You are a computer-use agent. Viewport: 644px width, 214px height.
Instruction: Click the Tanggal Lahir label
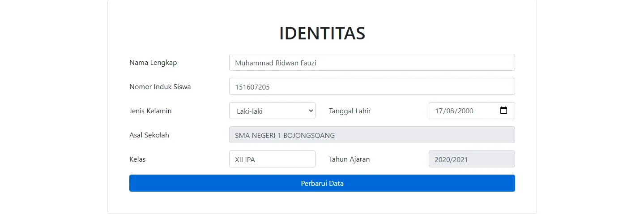point(350,111)
